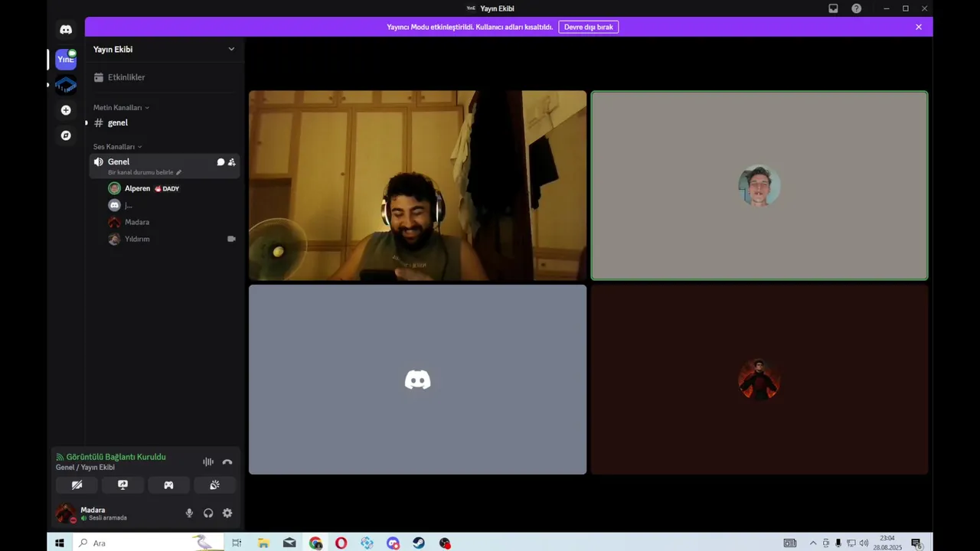Show hidden system tray icons
Screen dimensions: 980x551
tap(813, 543)
